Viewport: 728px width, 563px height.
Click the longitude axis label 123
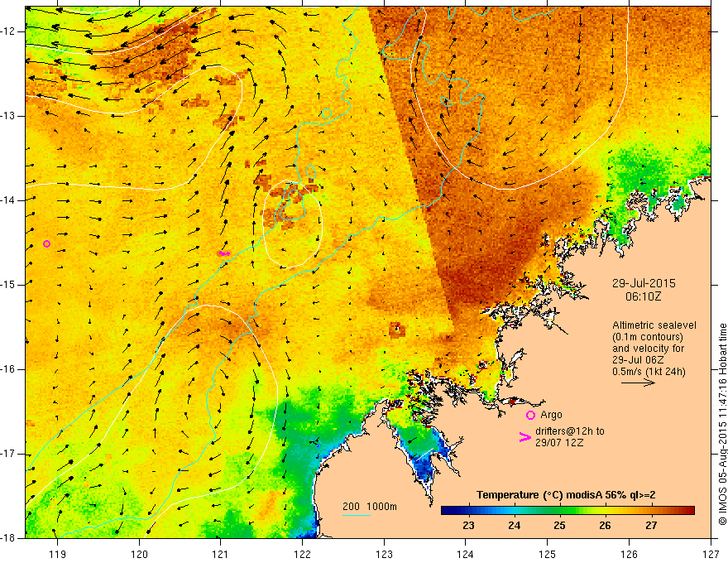pos(384,554)
